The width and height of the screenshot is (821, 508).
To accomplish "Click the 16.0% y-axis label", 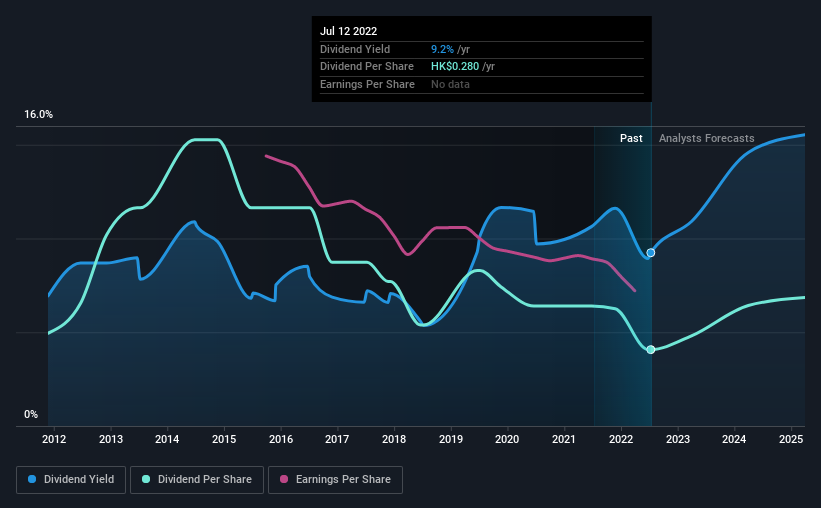I will point(38,115).
